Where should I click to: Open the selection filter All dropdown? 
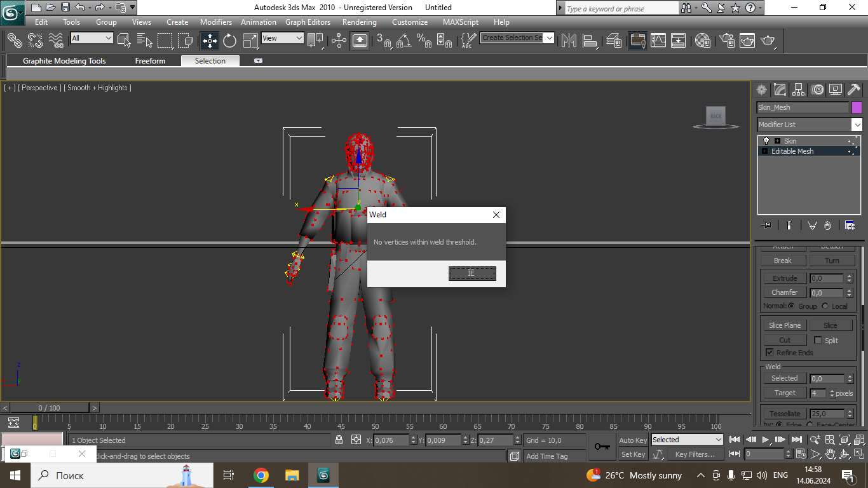coord(92,38)
